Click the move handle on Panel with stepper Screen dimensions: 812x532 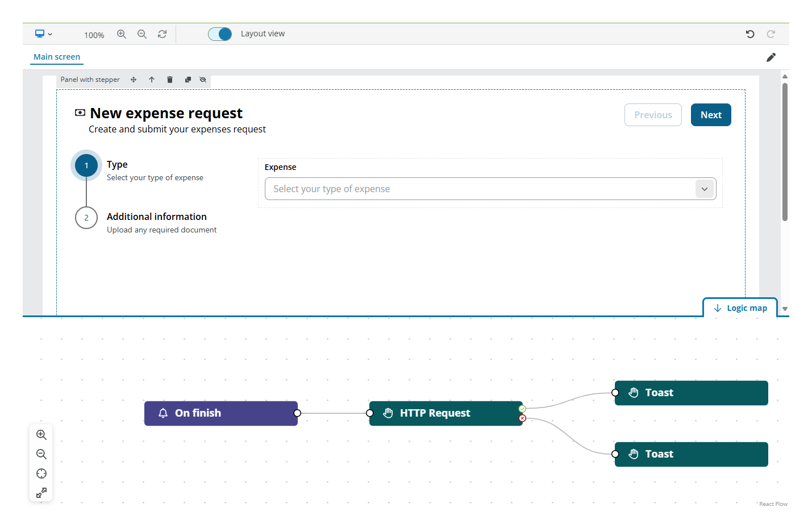coord(134,80)
